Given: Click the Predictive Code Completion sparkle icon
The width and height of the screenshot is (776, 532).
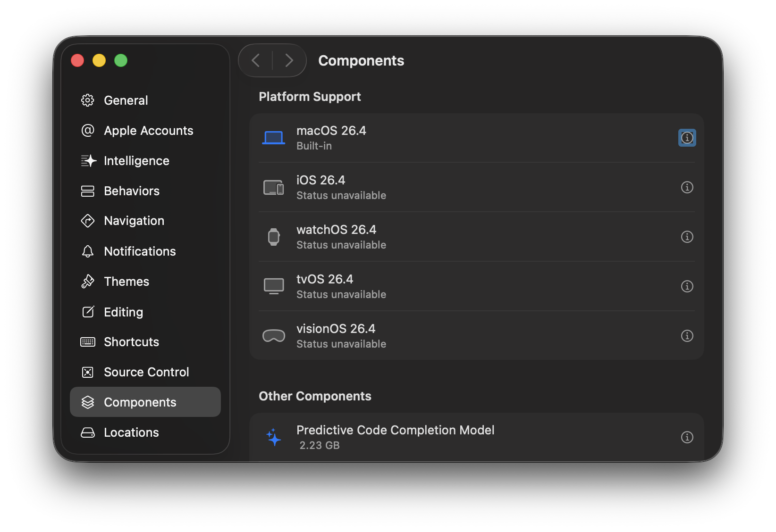Looking at the screenshot, I should pos(274,437).
